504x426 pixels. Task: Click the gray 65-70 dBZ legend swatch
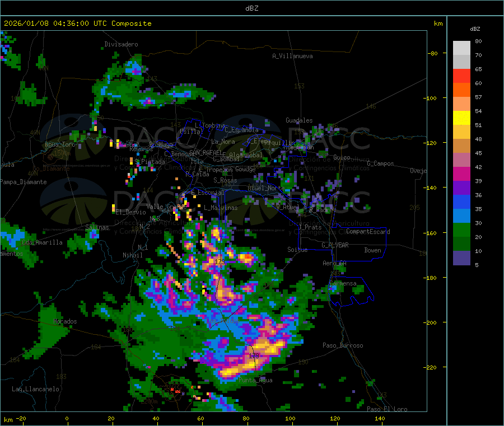tap(461, 62)
